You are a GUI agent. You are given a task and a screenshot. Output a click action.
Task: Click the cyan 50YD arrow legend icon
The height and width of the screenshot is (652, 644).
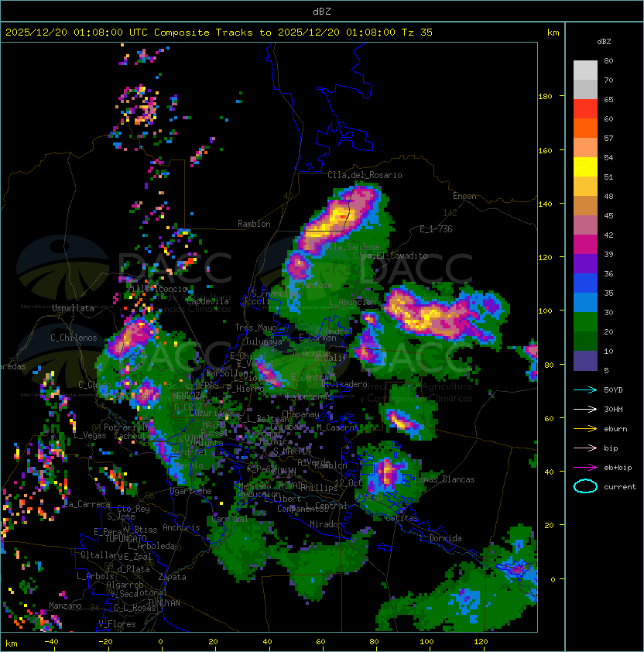click(585, 389)
